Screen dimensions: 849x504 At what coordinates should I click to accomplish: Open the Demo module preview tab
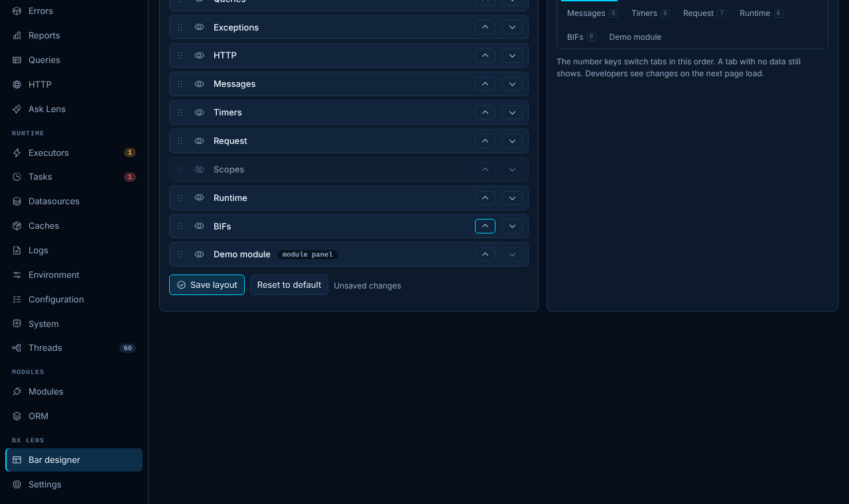click(x=635, y=37)
